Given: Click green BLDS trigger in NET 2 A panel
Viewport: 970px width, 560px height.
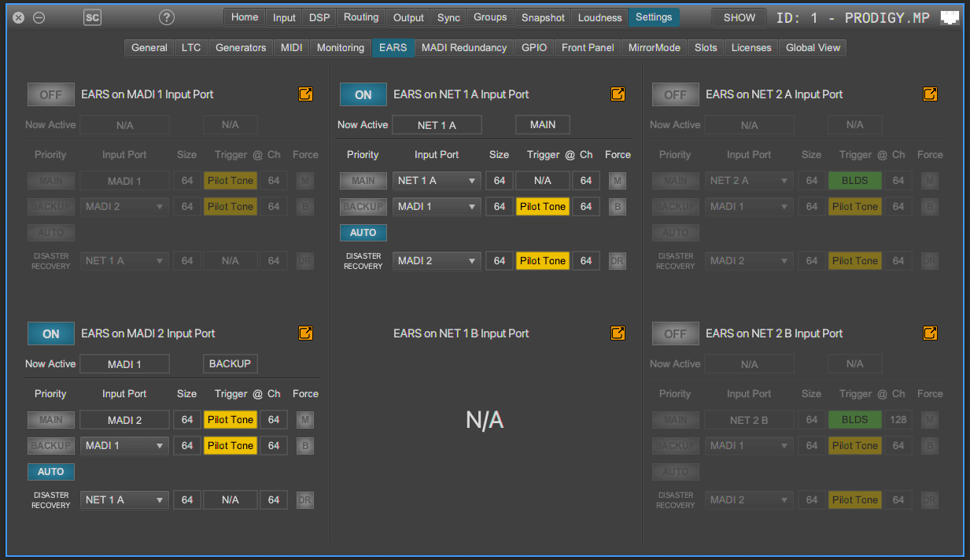Looking at the screenshot, I should [855, 181].
